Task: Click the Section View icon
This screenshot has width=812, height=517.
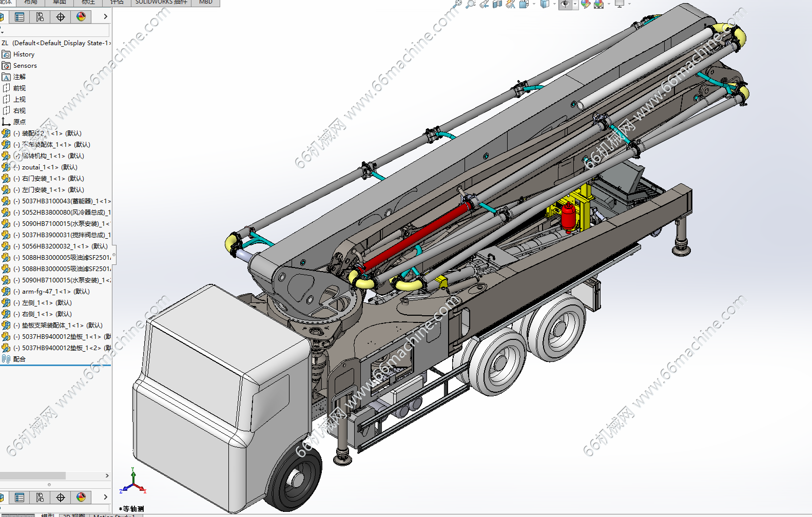Action: tap(497, 4)
